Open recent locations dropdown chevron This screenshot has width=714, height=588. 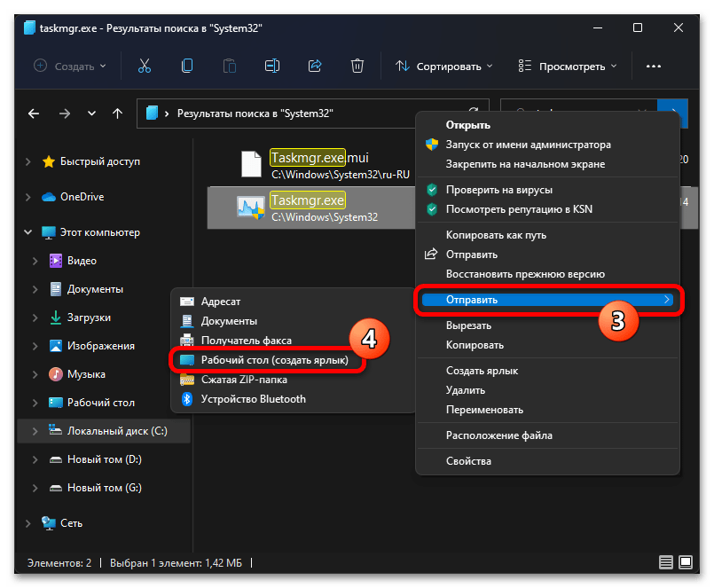(91, 114)
